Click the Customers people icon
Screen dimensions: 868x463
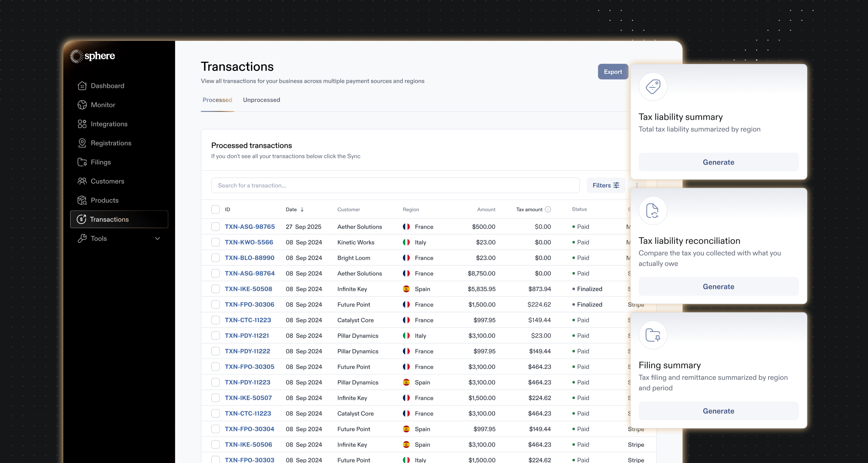point(82,181)
